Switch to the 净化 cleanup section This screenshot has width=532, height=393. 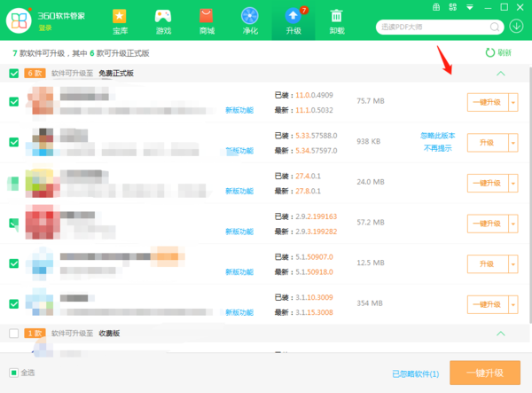250,21
